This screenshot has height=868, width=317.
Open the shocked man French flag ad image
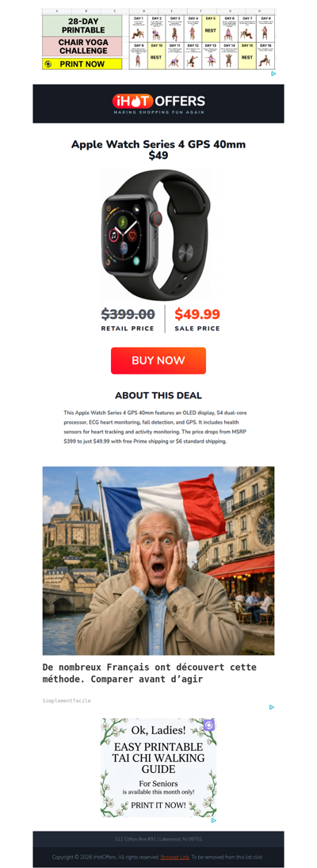pyautogui.click(x=158, y=561)
